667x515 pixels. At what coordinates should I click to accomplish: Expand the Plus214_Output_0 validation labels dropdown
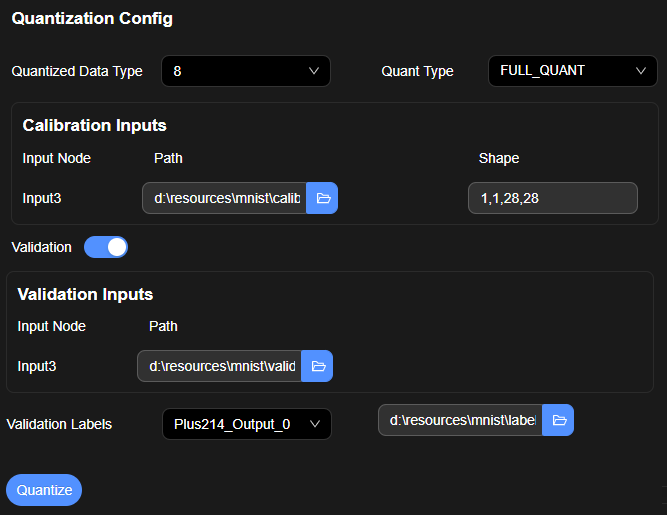click(246, 424)
